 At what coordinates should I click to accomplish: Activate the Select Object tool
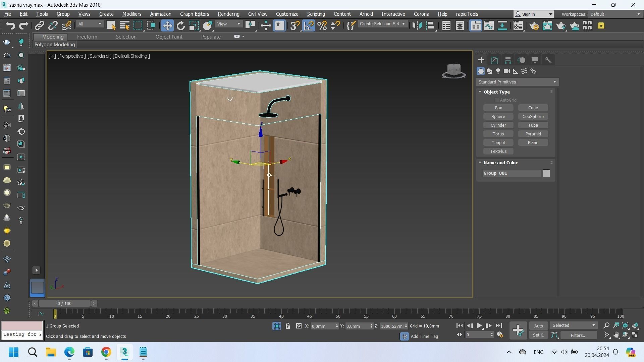click(111, 26)
